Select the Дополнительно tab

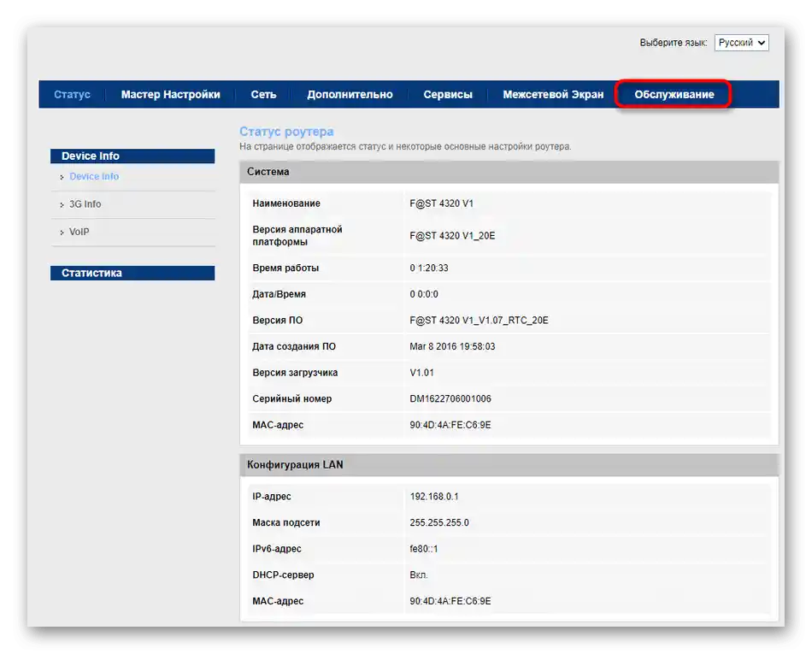tap(350, 94)
